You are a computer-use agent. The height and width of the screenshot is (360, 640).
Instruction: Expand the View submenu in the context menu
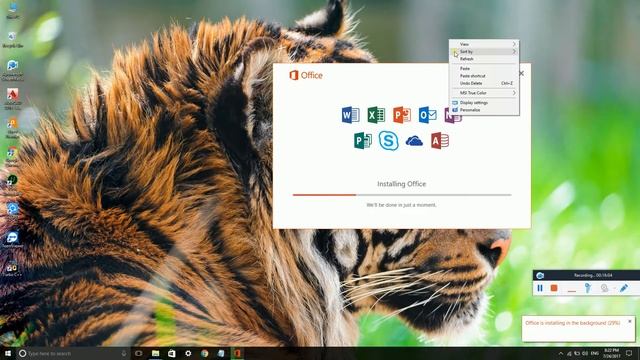(484, 44)
